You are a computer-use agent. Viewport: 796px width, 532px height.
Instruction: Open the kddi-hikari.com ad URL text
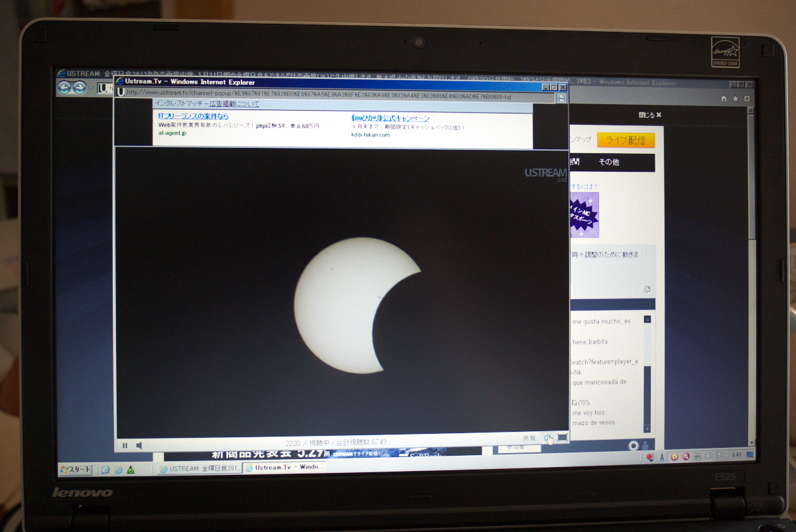click(371, 135)
